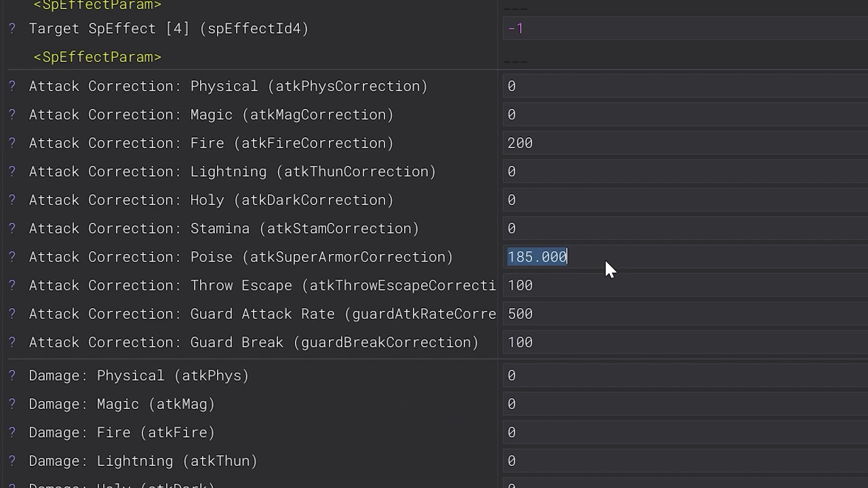Viewport: 868px width, 488px height.
Task: Select the Damage: Fire (atkFire) row label
Action: coord(122,432)
